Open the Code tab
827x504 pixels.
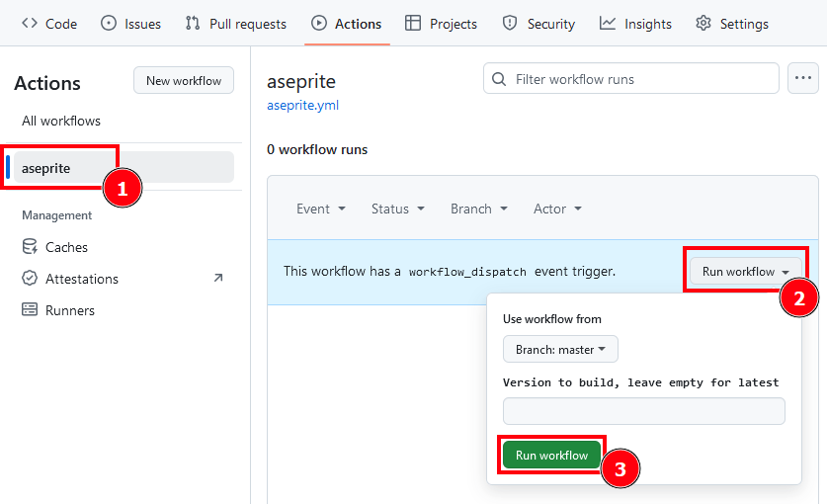49,24
